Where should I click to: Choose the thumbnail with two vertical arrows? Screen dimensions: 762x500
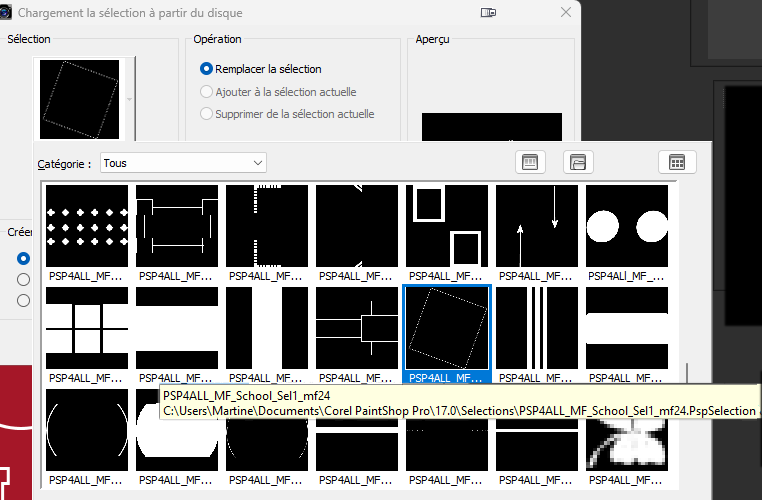[x=537, y=226]
